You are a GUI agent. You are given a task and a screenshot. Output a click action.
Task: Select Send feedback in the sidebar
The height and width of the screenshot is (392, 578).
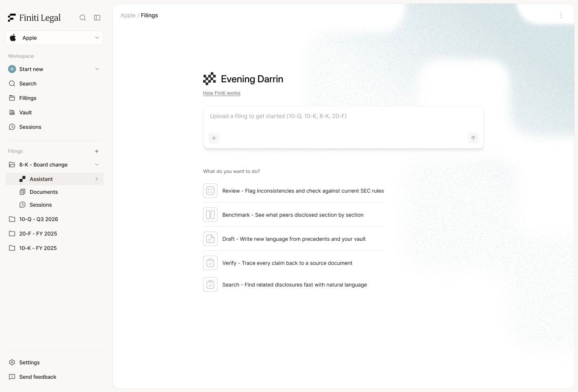(x=55, y=377)
